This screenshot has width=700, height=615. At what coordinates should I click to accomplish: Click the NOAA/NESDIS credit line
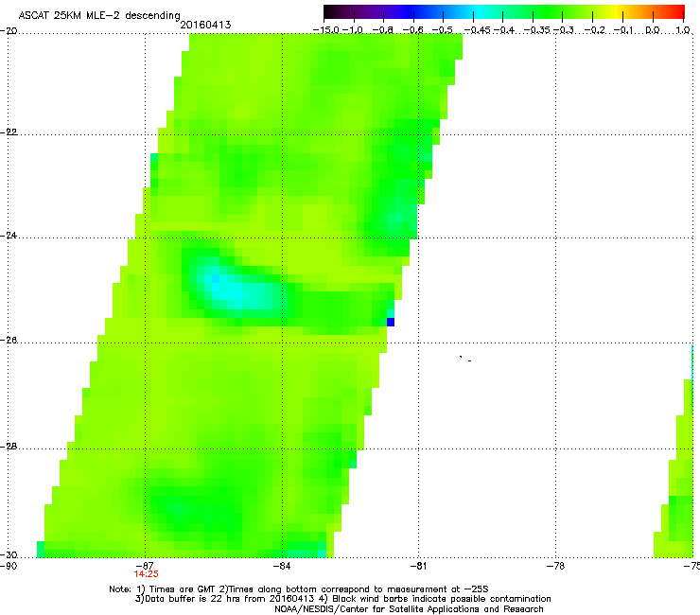tap(409, 609)
